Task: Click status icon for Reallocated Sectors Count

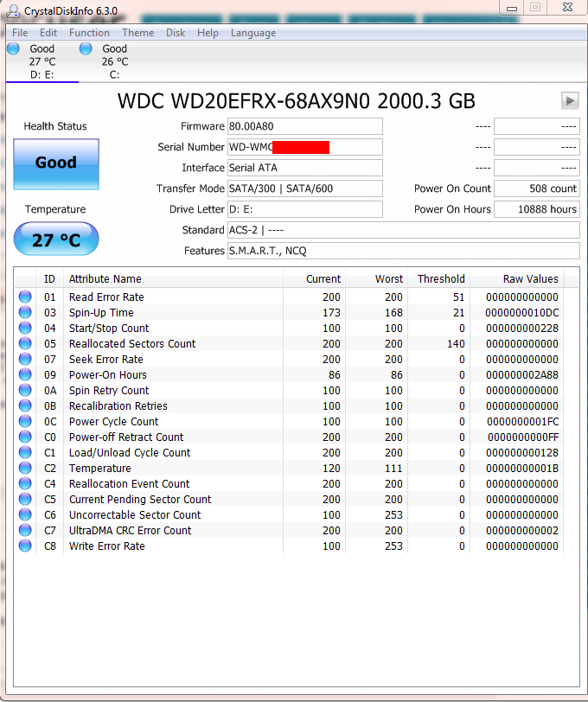Action: pos(26,344)
